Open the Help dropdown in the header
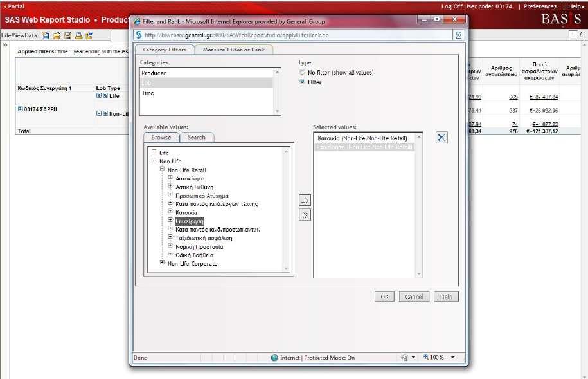 coord(576,6)
